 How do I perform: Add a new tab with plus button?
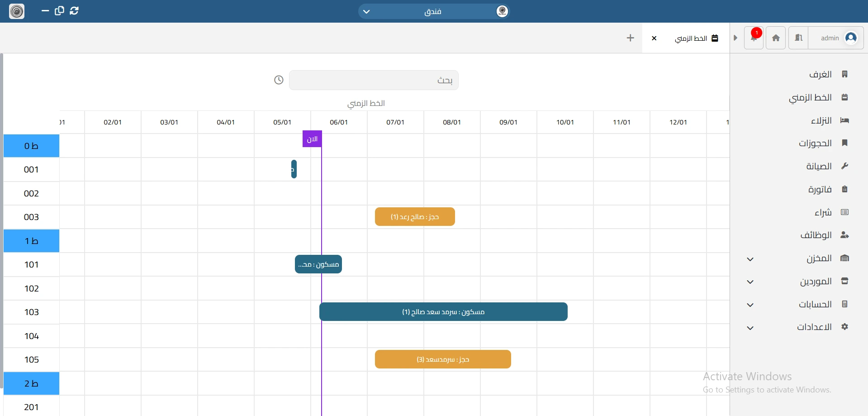tap(630, 38)
